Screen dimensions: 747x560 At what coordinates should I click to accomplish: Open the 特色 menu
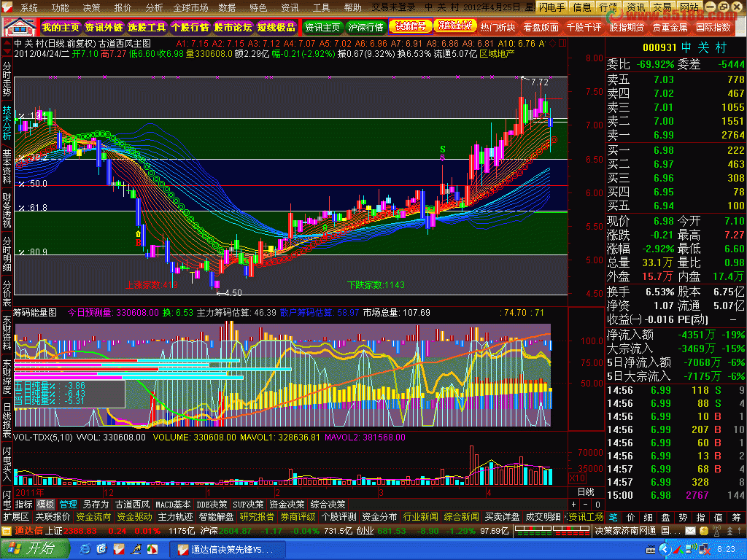pos(258,7)
